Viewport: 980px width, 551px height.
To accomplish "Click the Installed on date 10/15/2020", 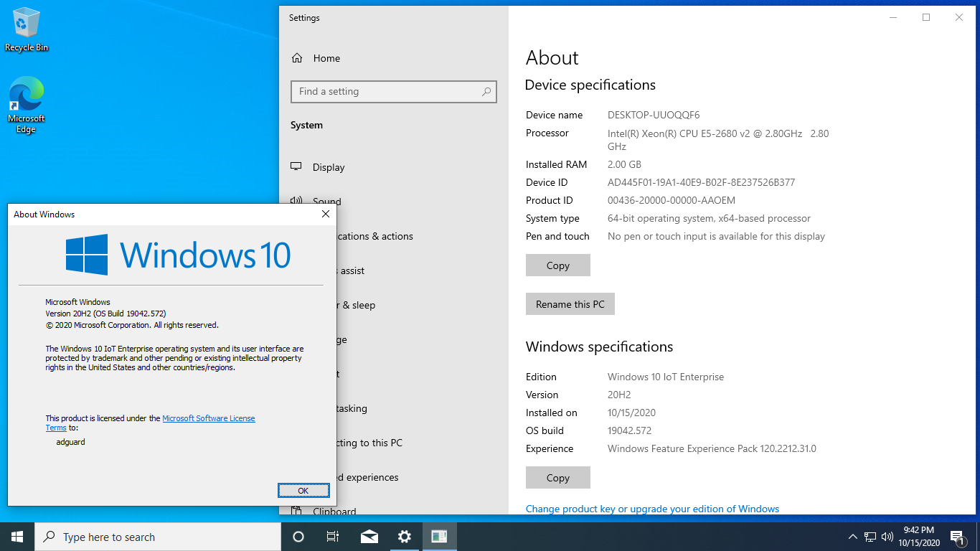I will (631, 413).
